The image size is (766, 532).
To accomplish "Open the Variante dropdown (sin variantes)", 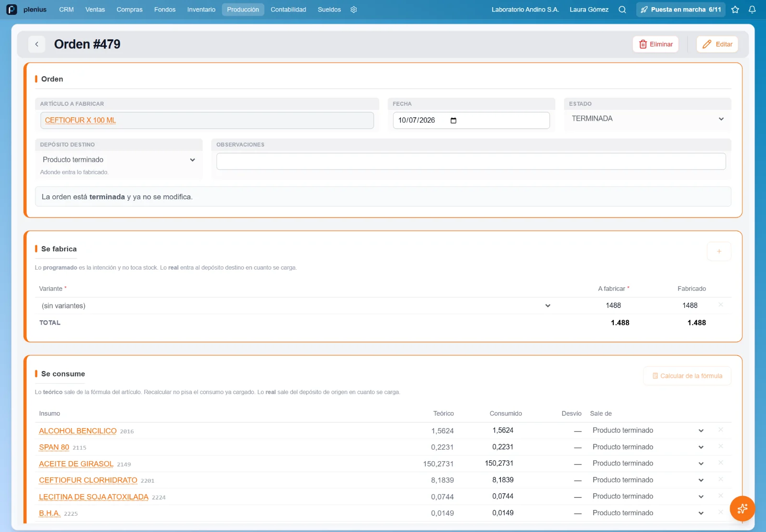I will click(x=295, y=306).
